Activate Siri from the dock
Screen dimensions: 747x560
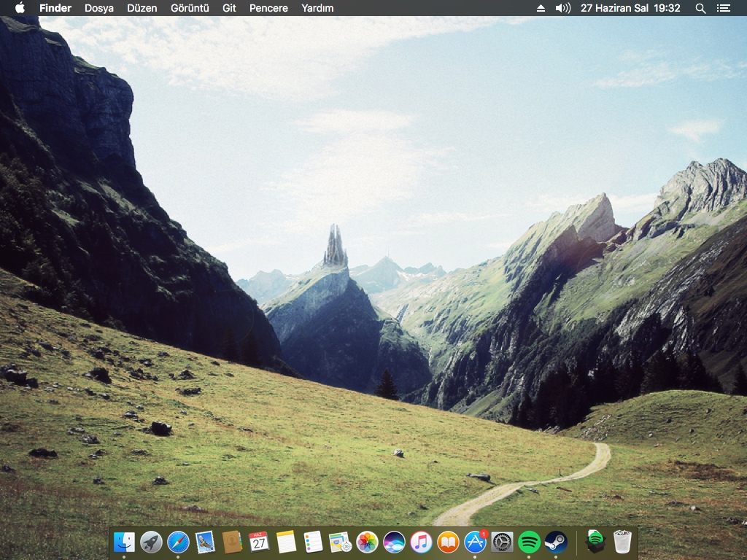pyautogui.click(x=394, y=542)
